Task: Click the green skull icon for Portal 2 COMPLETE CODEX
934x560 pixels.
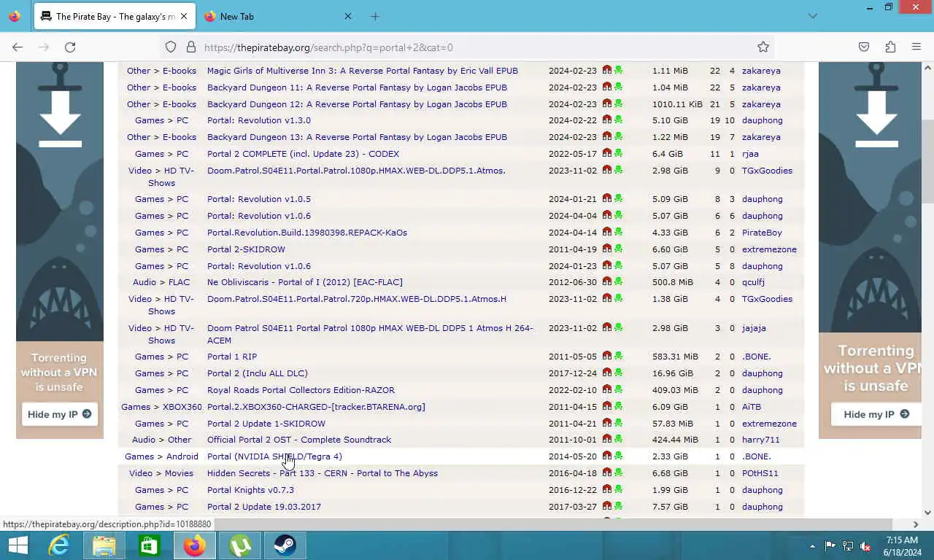Action: [x=618, y=154]
